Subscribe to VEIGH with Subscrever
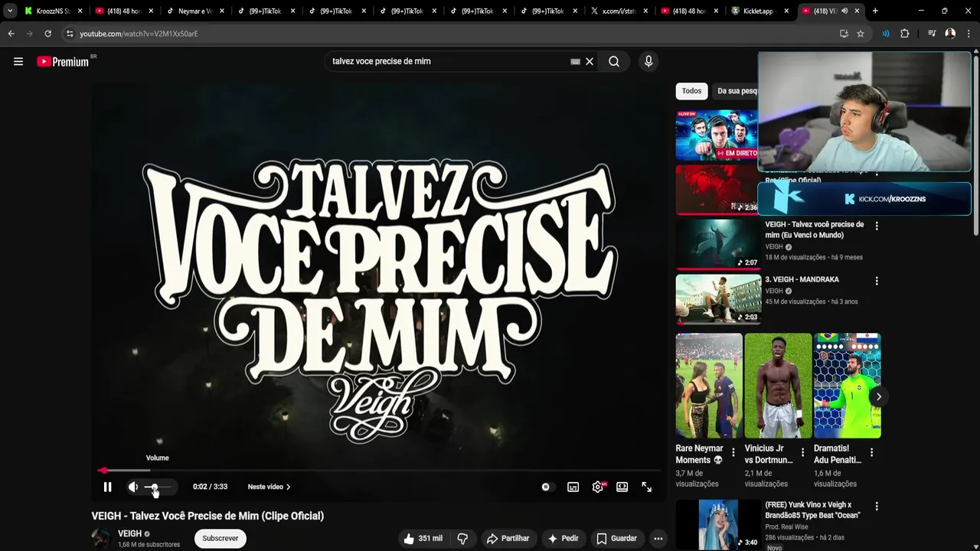 (x=220, y=539)
